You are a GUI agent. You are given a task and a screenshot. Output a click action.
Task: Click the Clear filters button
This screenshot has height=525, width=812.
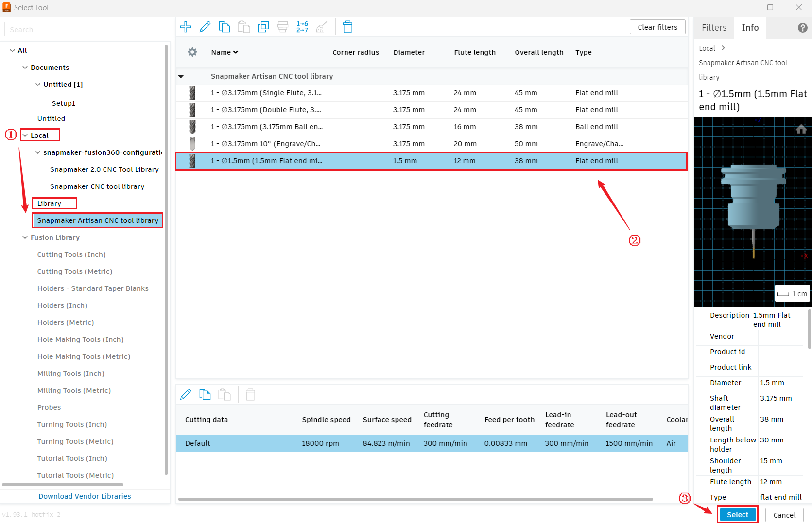coord(657,27)
